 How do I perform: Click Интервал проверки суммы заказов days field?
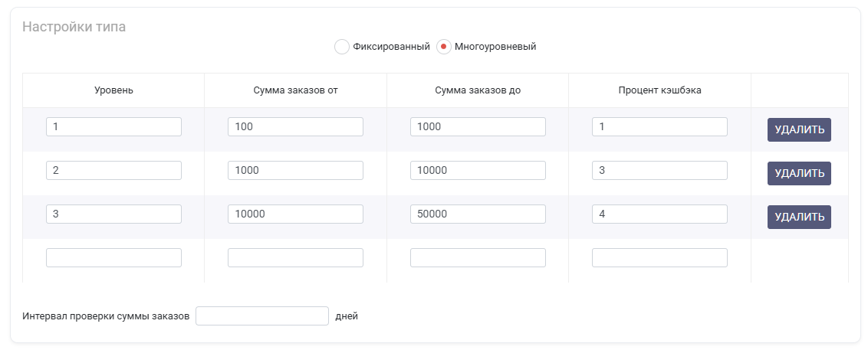(261, 316)
